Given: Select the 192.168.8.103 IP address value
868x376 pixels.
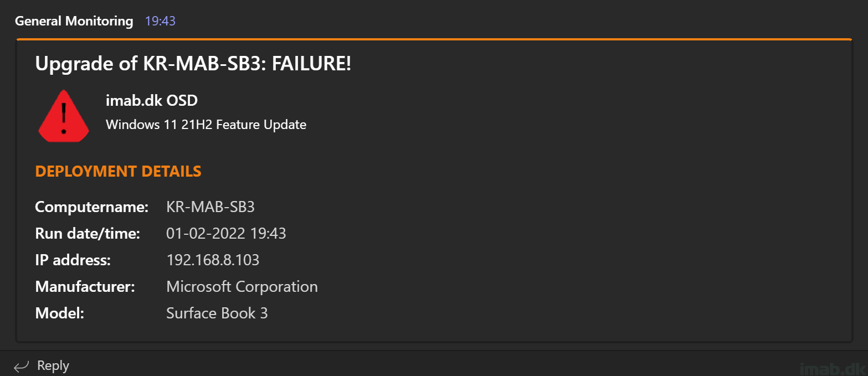Looking at the screenshot, I should (213, 260).
